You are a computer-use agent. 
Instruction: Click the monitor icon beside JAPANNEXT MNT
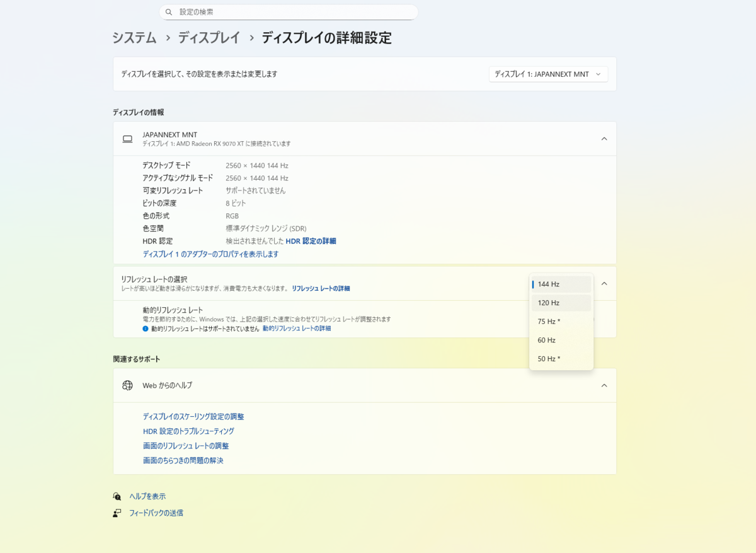point(127,138)
